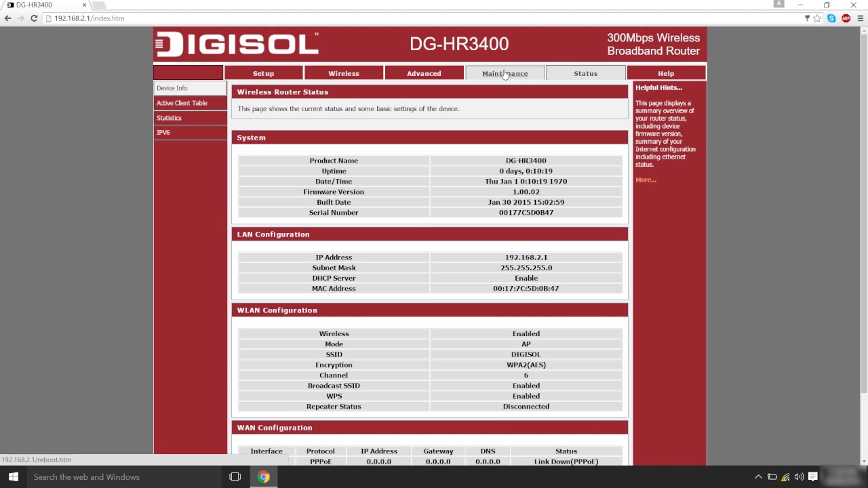Click the serial number 00177C5D0B47
Screen dimensions: 868x488
point(526,213)
